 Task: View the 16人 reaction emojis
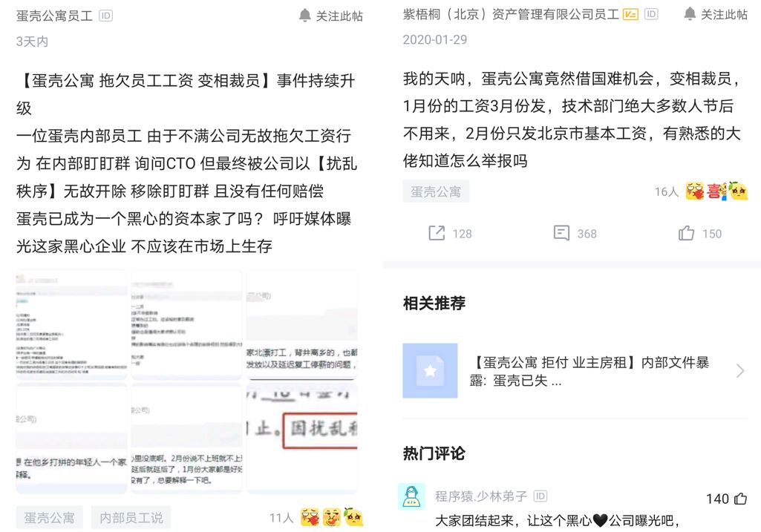click(x=716, y=191)
